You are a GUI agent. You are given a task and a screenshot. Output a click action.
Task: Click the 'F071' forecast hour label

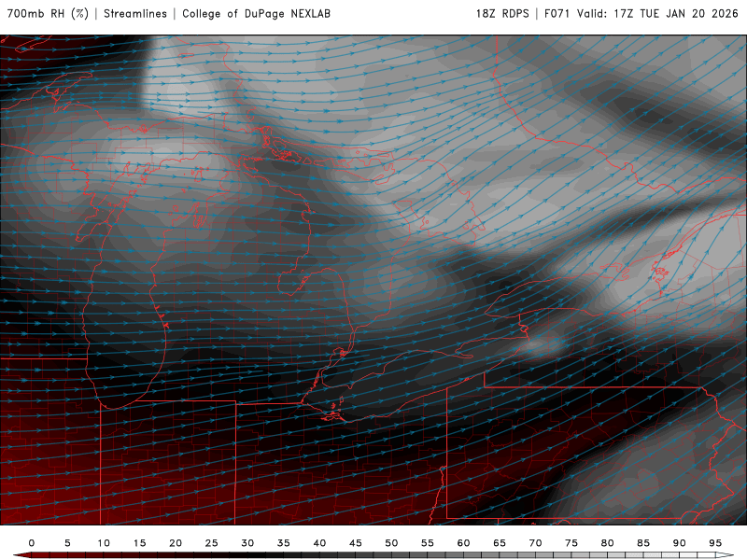pos(557,13)
